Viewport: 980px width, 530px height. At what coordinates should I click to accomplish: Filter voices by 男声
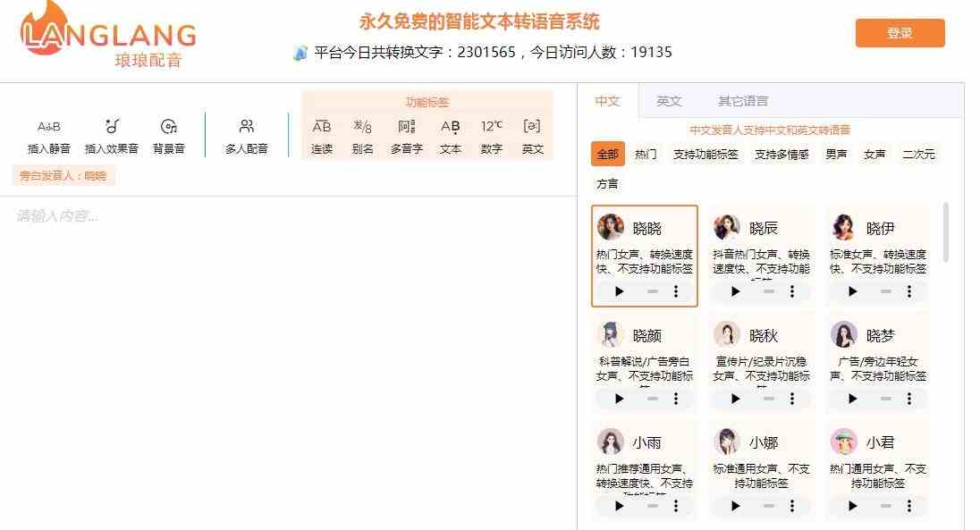[x=836, y=154]
